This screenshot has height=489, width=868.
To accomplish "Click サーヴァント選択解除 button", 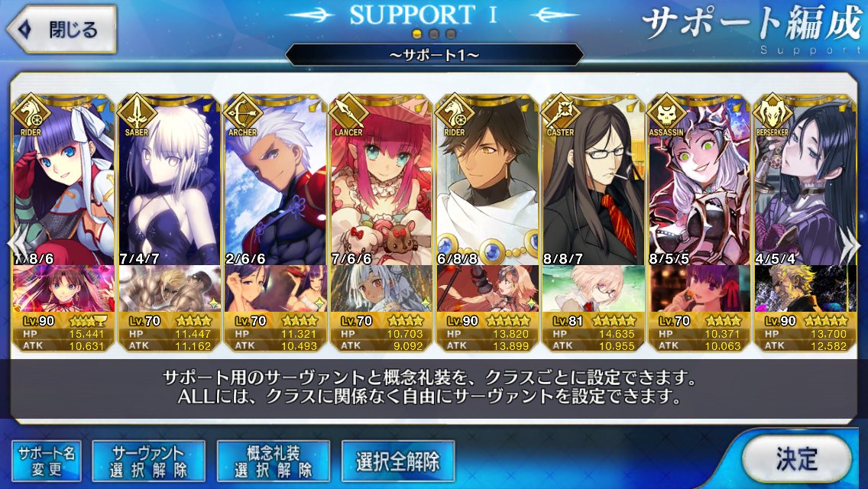I will pos(148,461).
